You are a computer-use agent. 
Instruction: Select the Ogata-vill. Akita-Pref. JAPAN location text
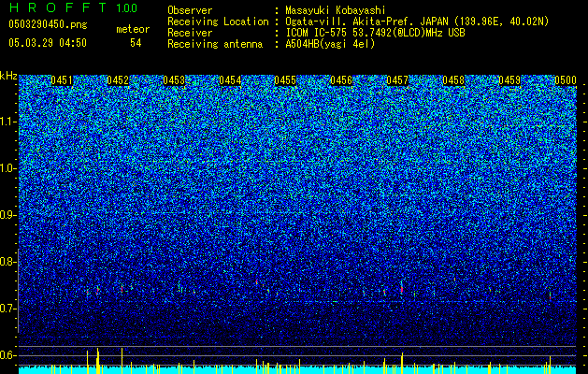(417, 22)
